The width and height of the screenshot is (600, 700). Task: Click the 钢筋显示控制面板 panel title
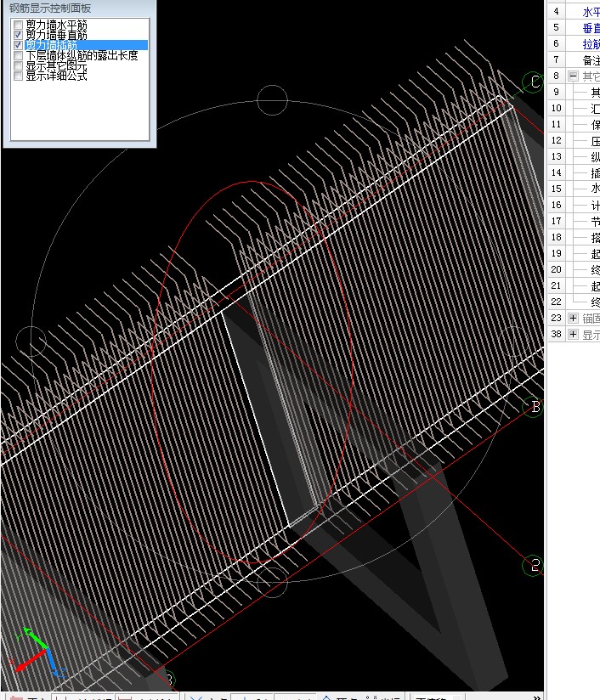pos(51,8)
